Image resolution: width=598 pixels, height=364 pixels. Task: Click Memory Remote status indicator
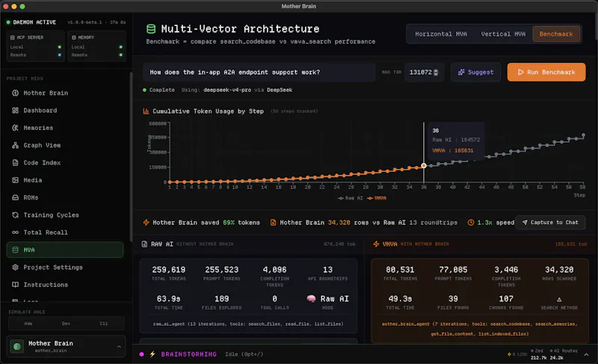pos(121,55)
